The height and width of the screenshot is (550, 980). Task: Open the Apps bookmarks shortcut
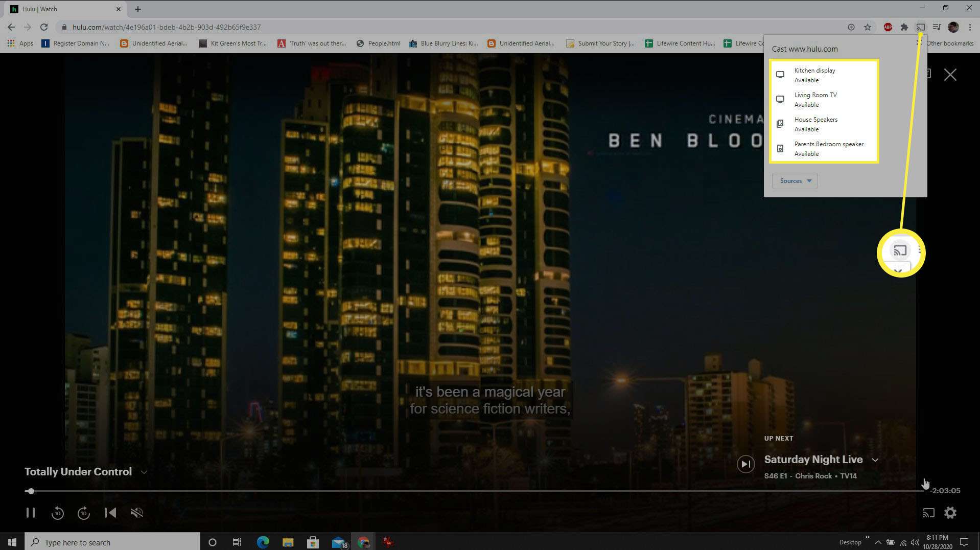[20, 43]
